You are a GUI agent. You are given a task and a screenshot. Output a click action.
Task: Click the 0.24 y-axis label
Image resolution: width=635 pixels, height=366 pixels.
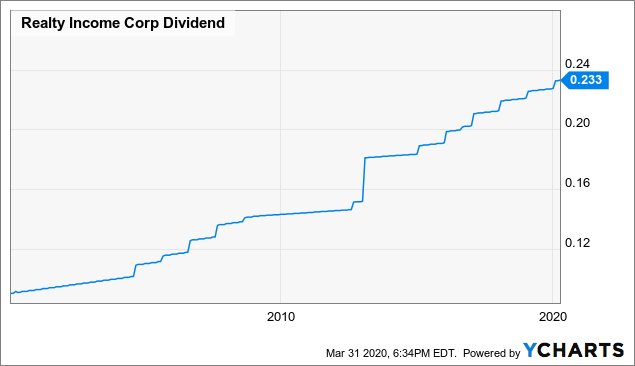[577, 64]
